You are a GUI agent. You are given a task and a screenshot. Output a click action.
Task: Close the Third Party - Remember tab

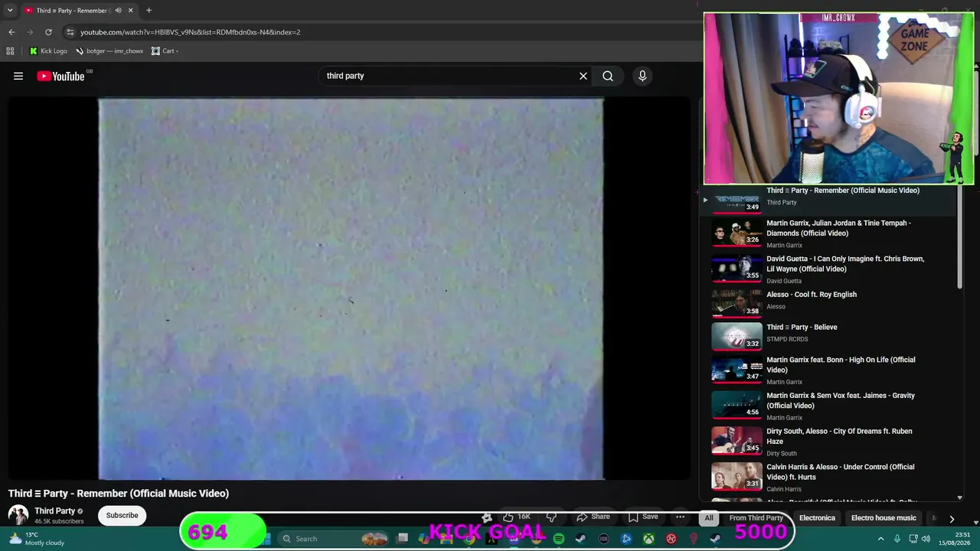click(131, 11)
